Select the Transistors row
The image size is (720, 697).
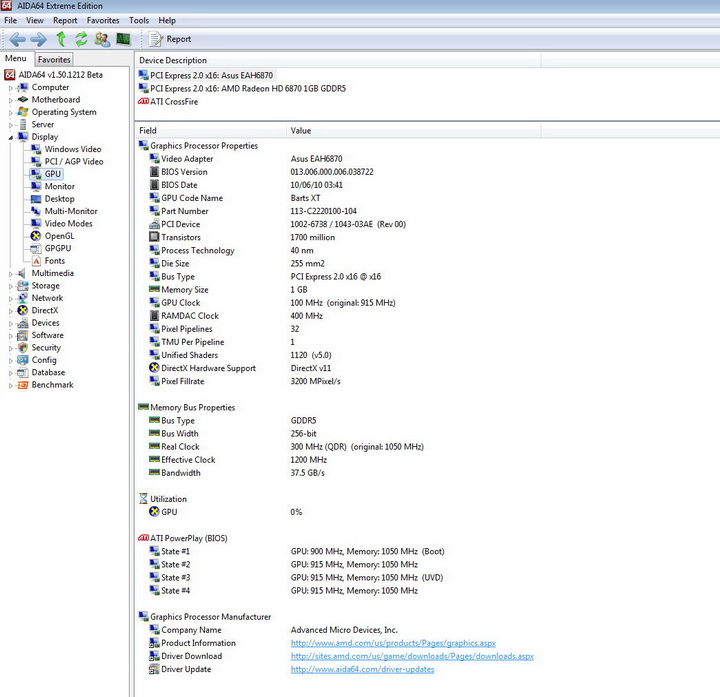coord(242,237)
